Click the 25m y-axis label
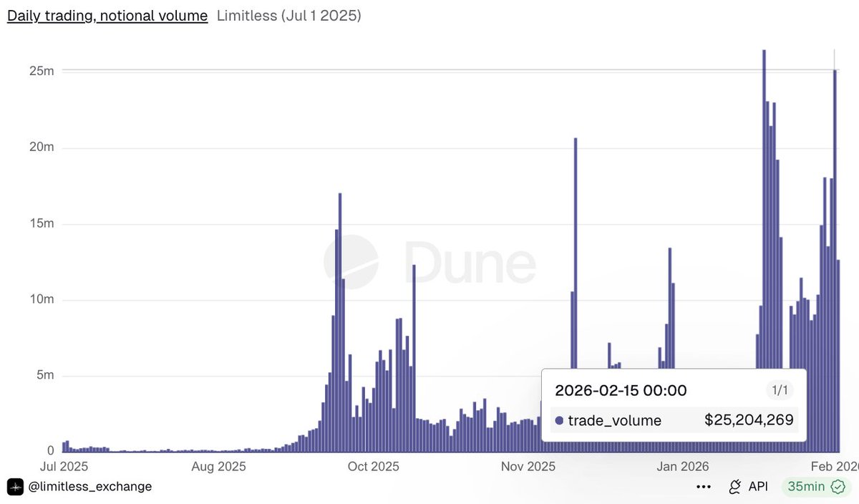The height and width of the screenshot is (504, 859). point(42,71)
